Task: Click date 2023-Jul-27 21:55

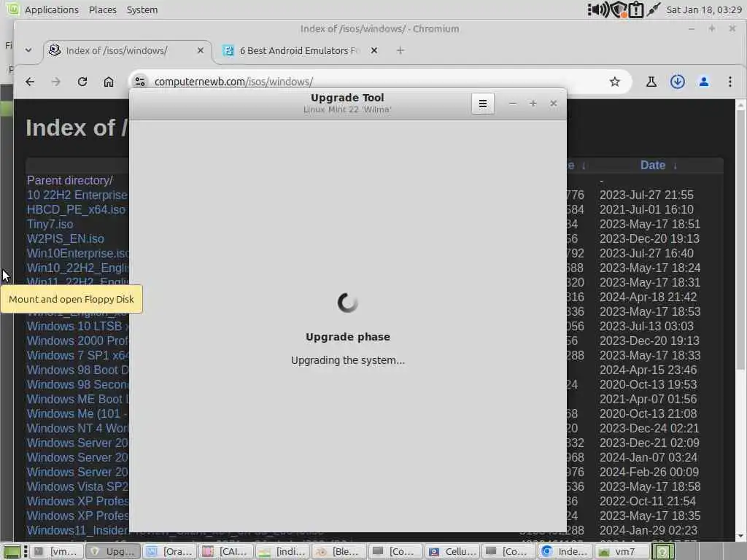Action: pos(646,195)
